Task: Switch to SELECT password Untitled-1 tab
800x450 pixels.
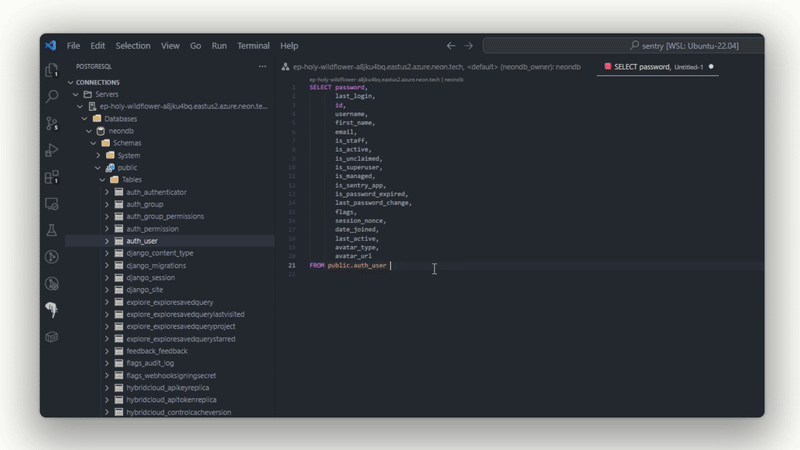Action: [658, 67]
